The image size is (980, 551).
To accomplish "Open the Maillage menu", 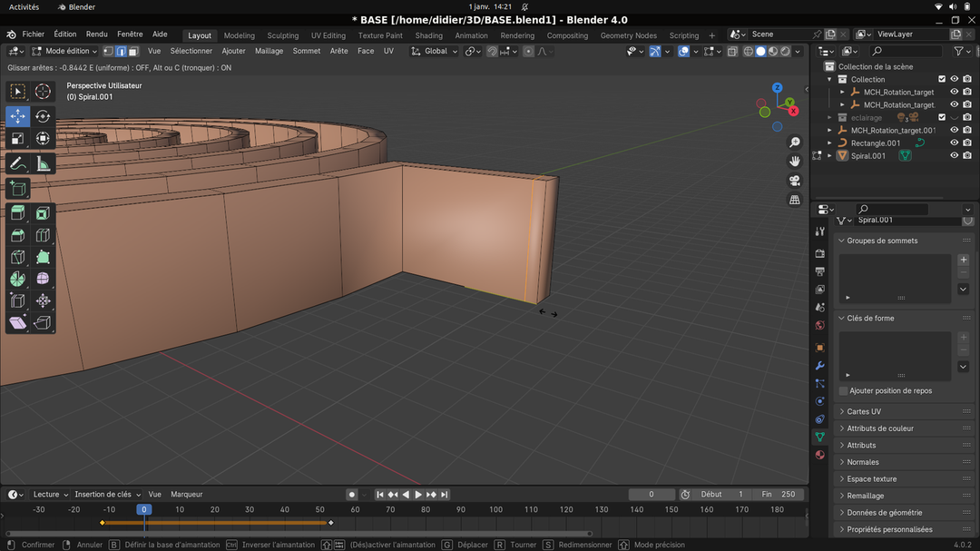I will pyautogui.click(x=269, y=52).
